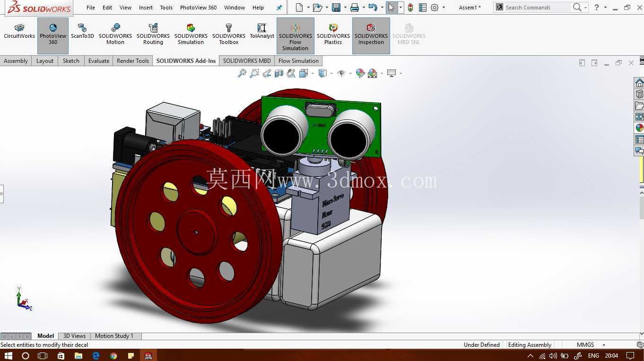Pin the menu bar with the pushpin
644x361 pixels.
tap(279, 8)
